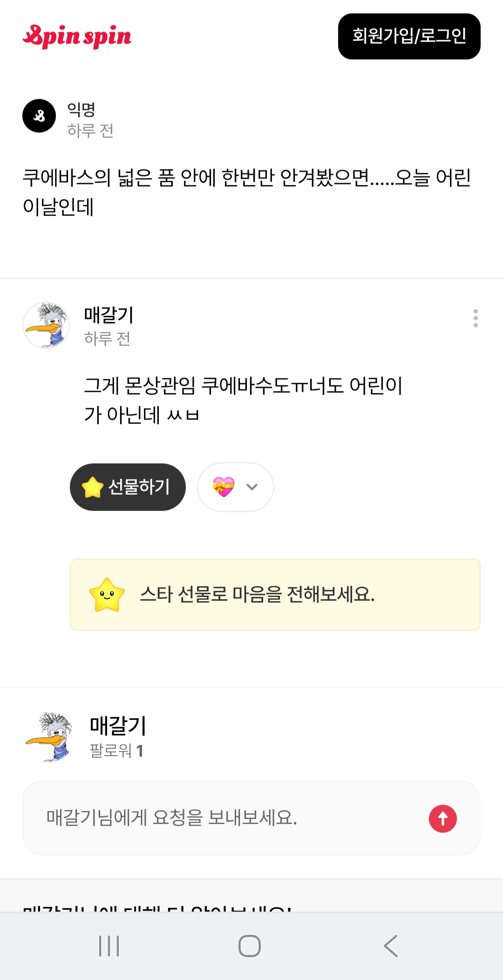Go back using the Android back arrow
This screenshot has height=980, width=503.
(x=391, y=946)
